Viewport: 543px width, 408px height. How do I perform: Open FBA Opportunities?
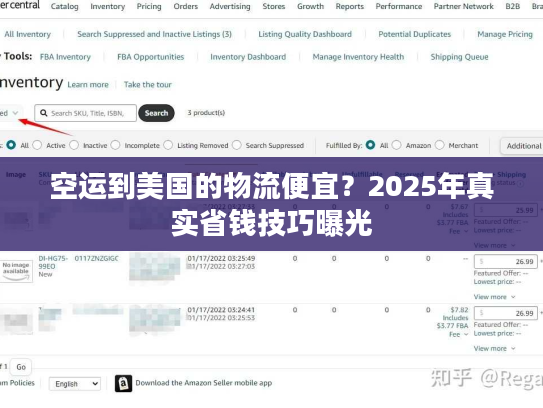(x=151, y=57)
